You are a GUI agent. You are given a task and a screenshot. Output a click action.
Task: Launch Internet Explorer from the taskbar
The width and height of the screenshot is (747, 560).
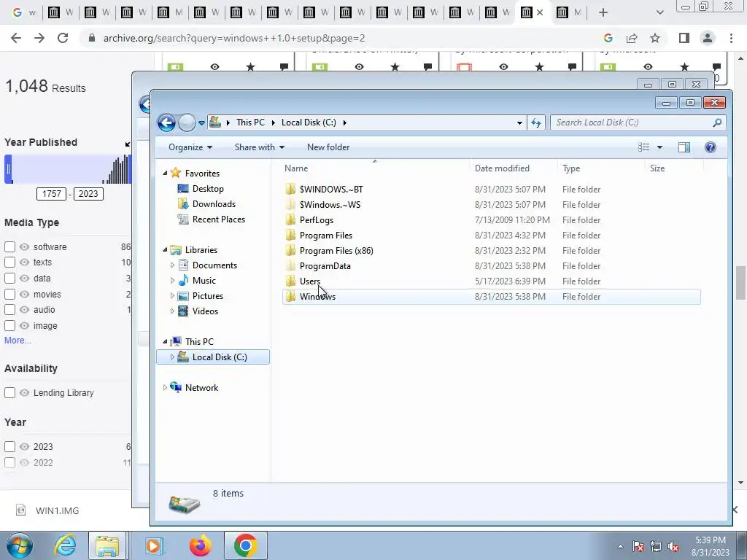(x=65, y=545)
